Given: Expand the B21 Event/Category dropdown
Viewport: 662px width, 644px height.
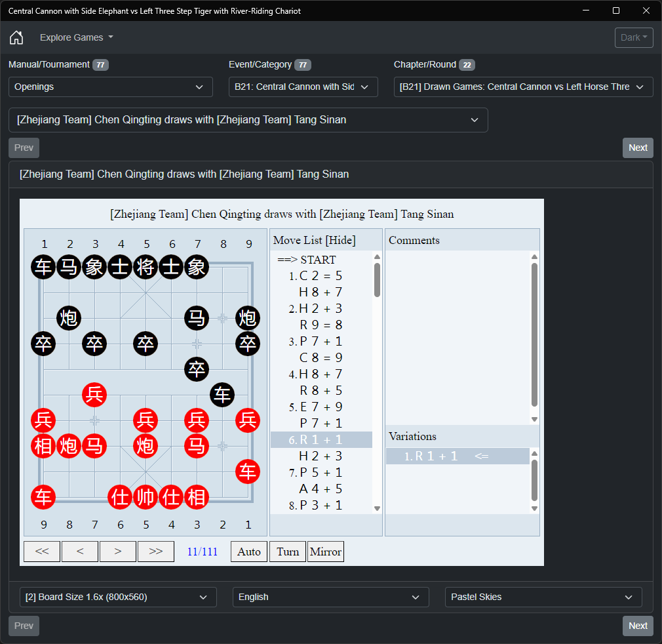Looking at the screenshot, I should (303, 87).
